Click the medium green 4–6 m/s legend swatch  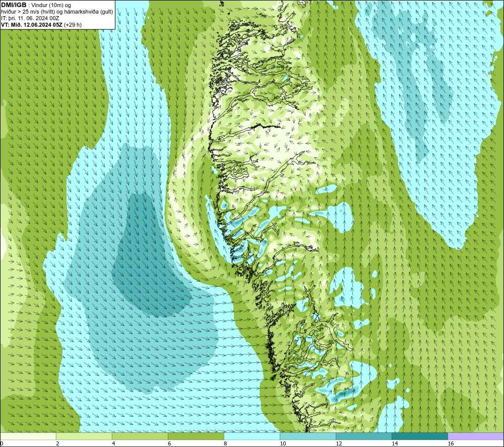(140, 436)
